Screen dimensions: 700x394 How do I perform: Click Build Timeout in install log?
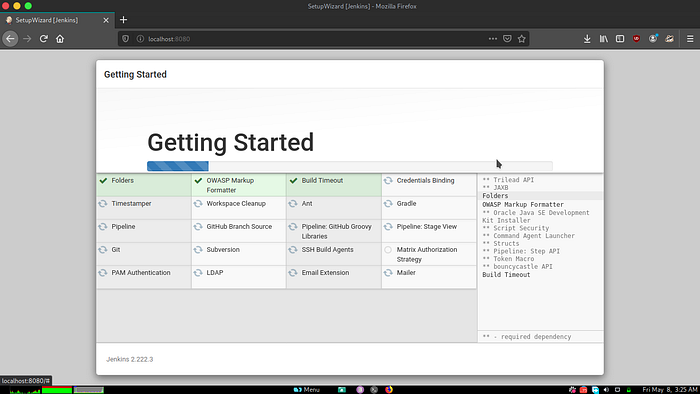(x=506, y=275)
